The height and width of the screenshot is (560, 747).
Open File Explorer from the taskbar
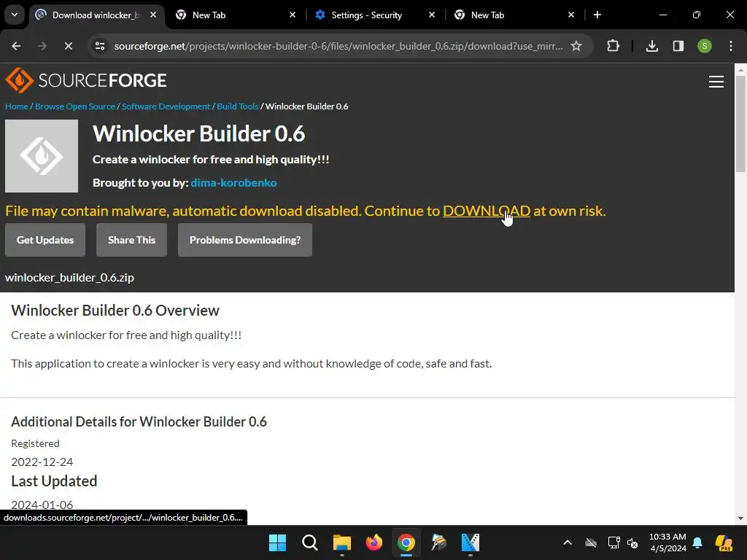coord(341,542)
